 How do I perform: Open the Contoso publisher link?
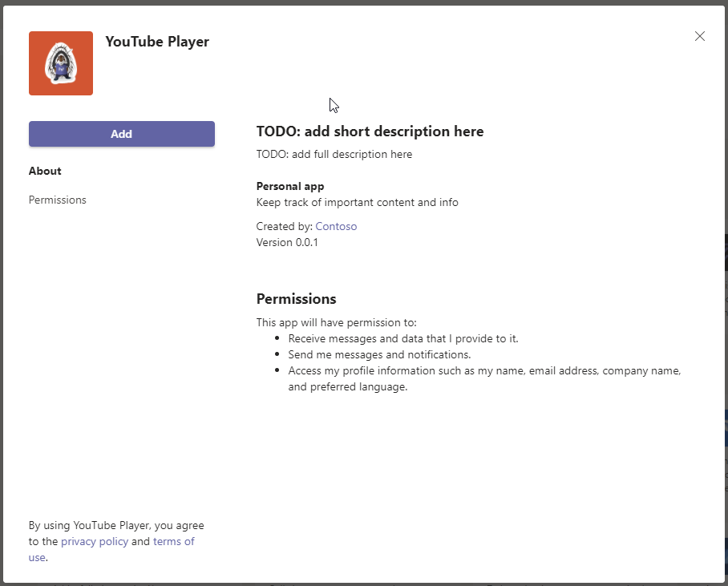point(336,226)
